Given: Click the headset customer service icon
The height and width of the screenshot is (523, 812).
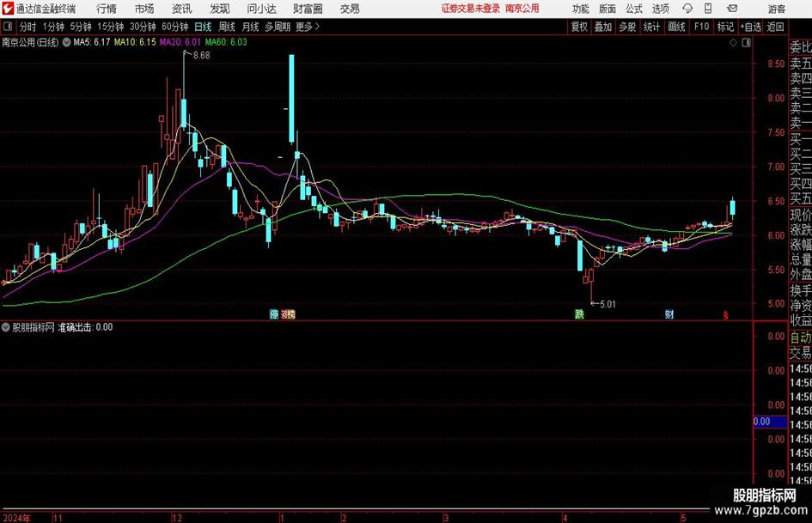Looking at the screenshot, I should [687, 9].
